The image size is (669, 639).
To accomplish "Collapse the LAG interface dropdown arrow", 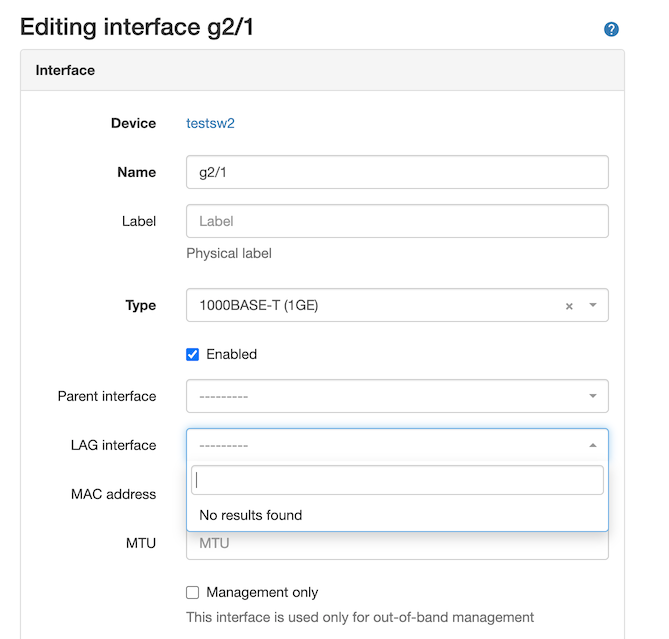I will pyautogui.click(x=592, y=445).
